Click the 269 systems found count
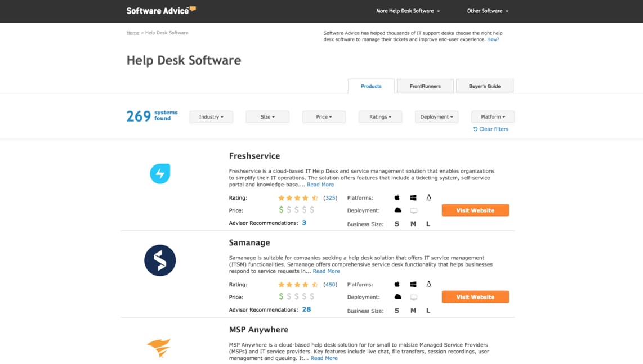This screenshot has height=364, width=643. [151, 116]
